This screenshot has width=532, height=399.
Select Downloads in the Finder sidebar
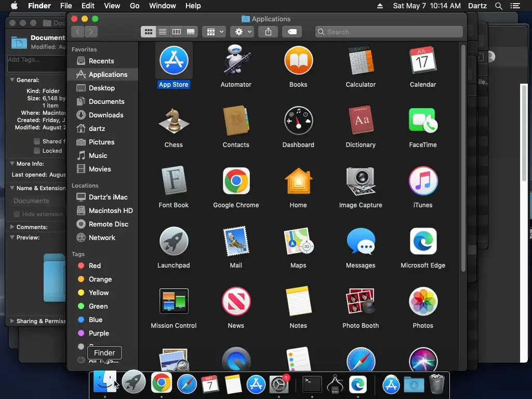102,115
